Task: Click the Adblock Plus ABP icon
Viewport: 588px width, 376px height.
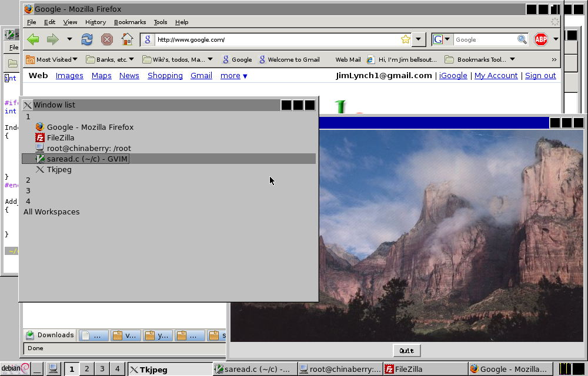Action: [x=540, y=39]
